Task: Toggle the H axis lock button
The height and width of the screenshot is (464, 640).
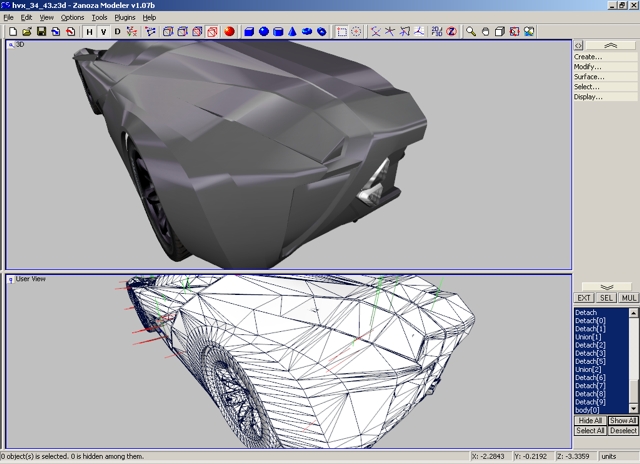Action: click(89, 31)
